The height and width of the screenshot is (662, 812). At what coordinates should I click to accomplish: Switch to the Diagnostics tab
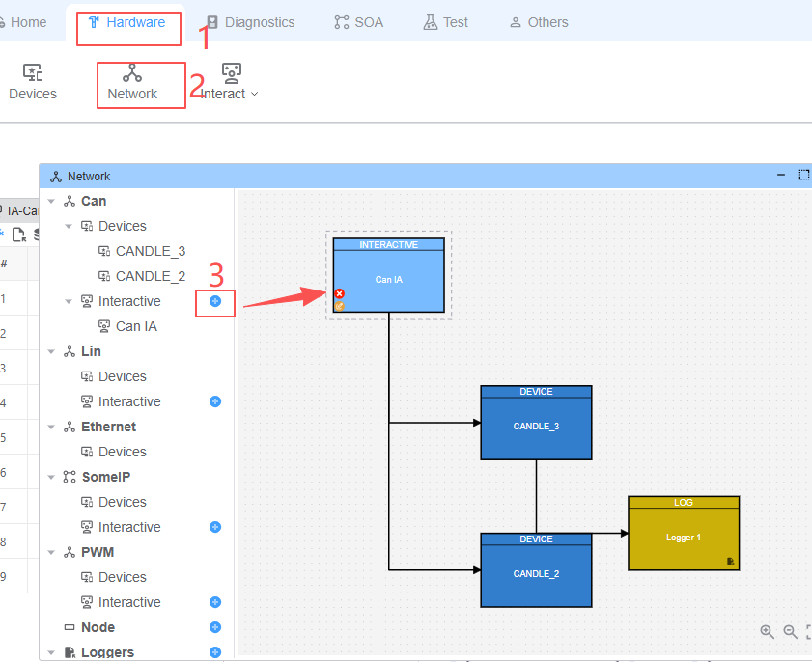249,22
